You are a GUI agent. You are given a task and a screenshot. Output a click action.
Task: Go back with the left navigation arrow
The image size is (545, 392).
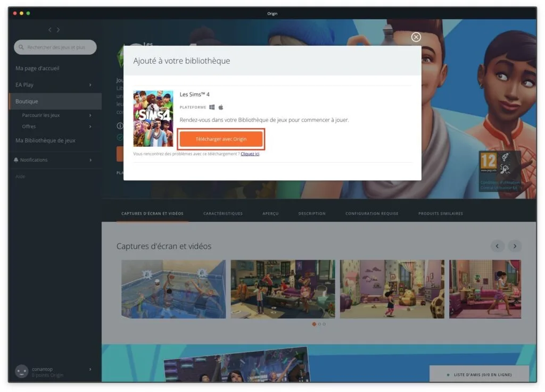[49, 30]
